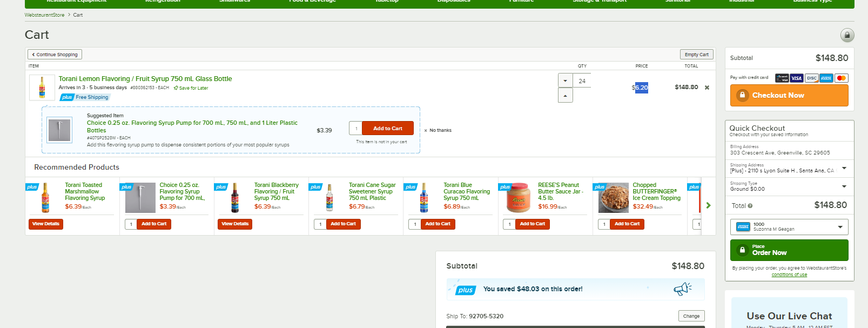
Task: Click suggested item quantity field
Action: click(x=355, y=129)
